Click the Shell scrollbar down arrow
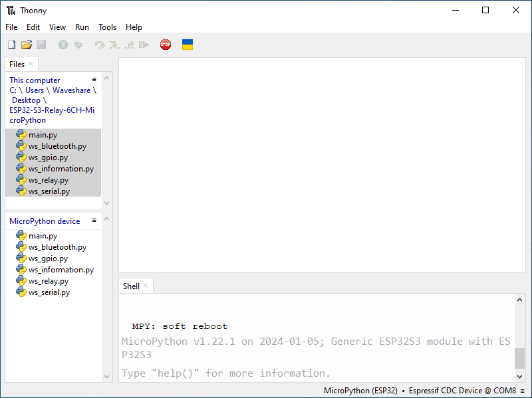Image resolution: width=532 pixels, height=398 pixels. (x=519, y=376)
